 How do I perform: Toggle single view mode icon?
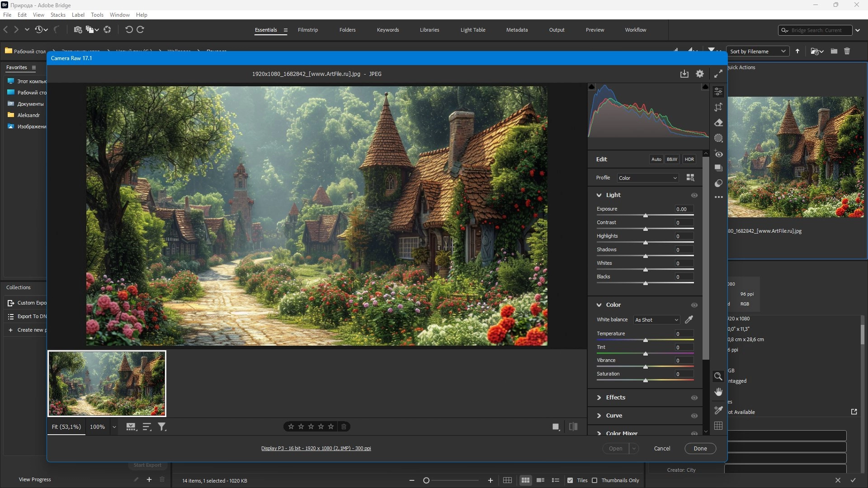click(556, 427)
